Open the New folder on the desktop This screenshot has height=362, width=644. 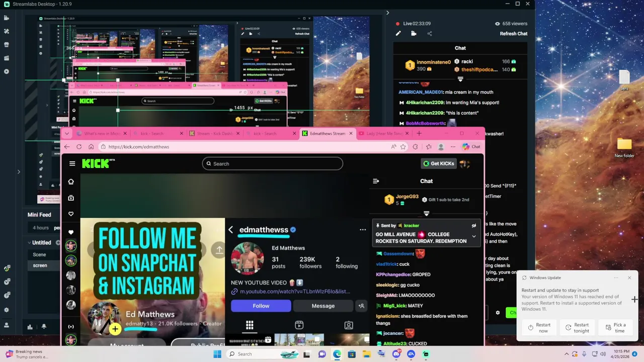tap(624, 148)
